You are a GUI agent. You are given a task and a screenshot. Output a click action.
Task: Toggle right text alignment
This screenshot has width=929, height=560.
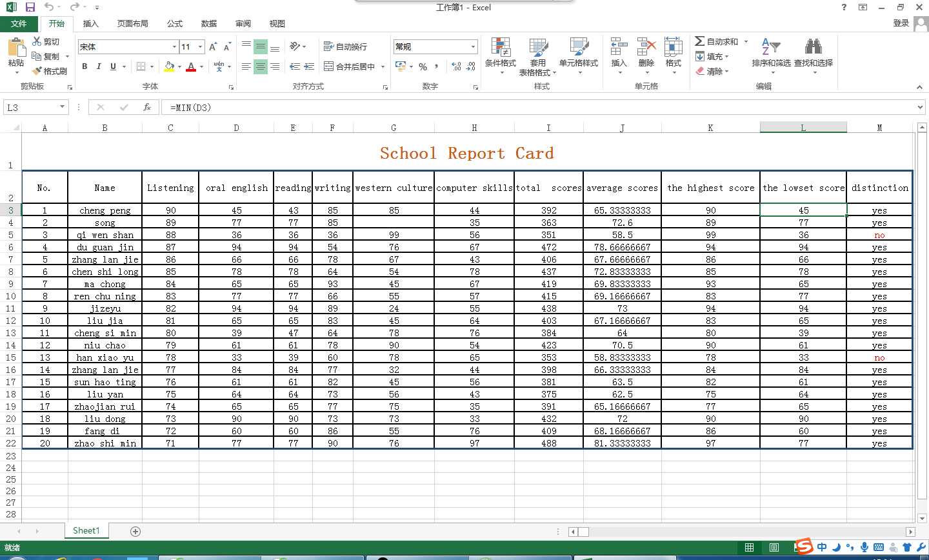[275, 66]
